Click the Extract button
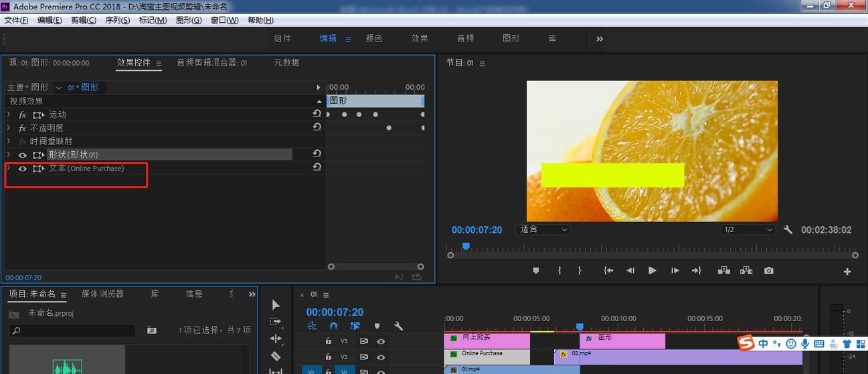 pyautogui.click(x=746, y=271)
